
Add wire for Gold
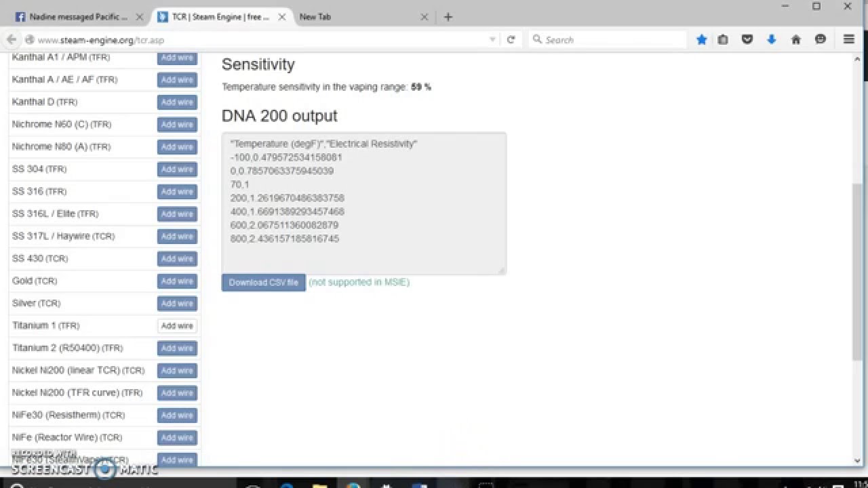(x=177, y=281)
